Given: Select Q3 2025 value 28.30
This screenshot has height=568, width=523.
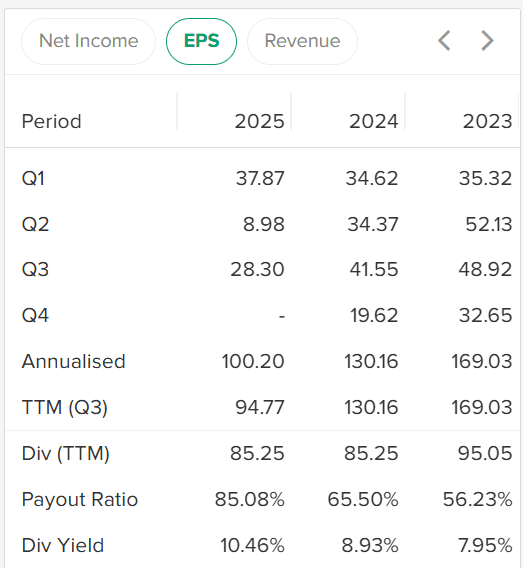Looking at the screenshot, I should coord(258,270).
